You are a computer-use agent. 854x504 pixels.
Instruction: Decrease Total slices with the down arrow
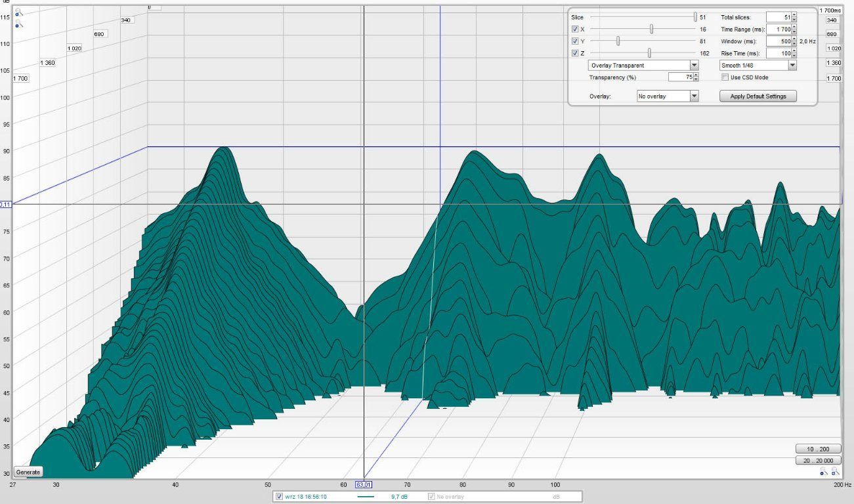(794, 20)
